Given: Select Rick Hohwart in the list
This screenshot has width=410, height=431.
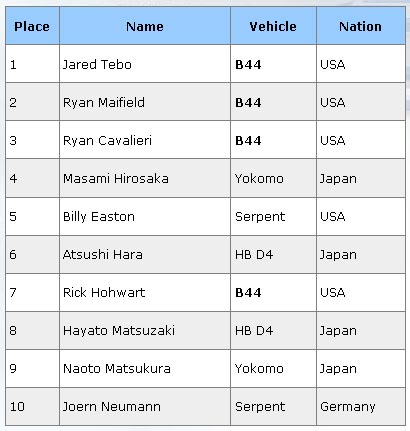Looking at the screenshot, I should coord(104,292).
